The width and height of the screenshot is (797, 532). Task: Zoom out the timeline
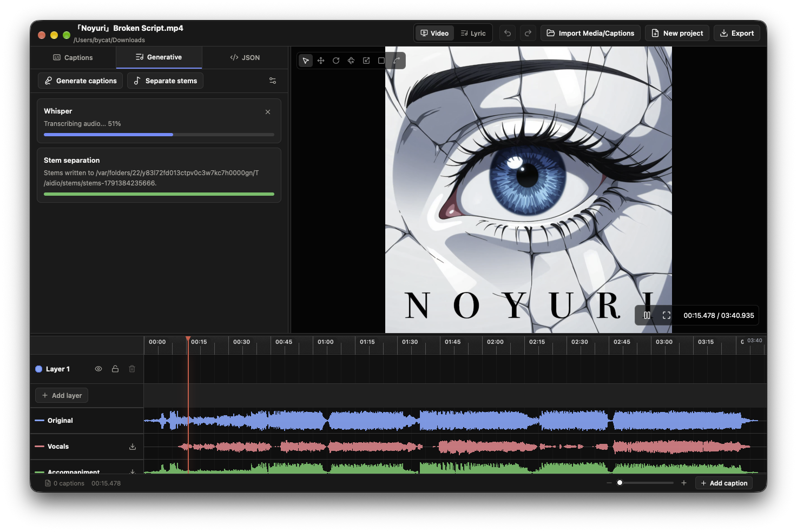pos(609,483)
